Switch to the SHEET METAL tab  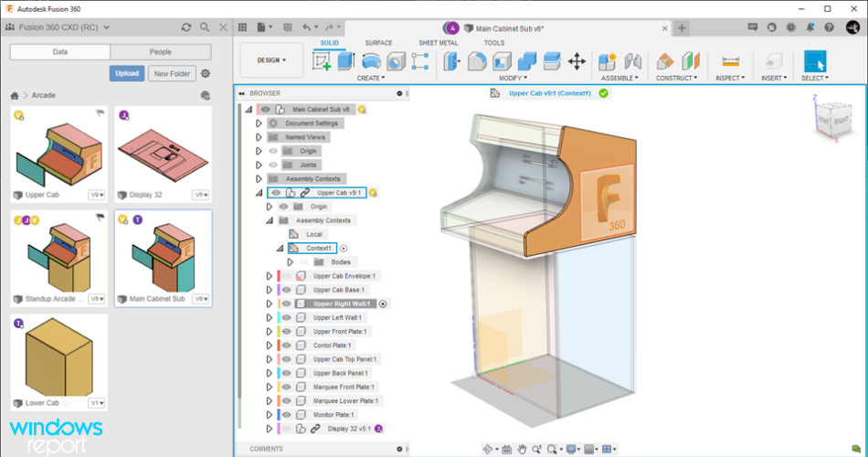click(x=439, y=43)
